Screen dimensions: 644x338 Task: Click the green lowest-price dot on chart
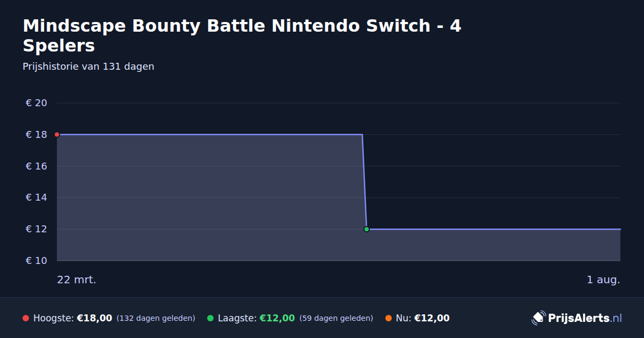[x=367, y=229]
